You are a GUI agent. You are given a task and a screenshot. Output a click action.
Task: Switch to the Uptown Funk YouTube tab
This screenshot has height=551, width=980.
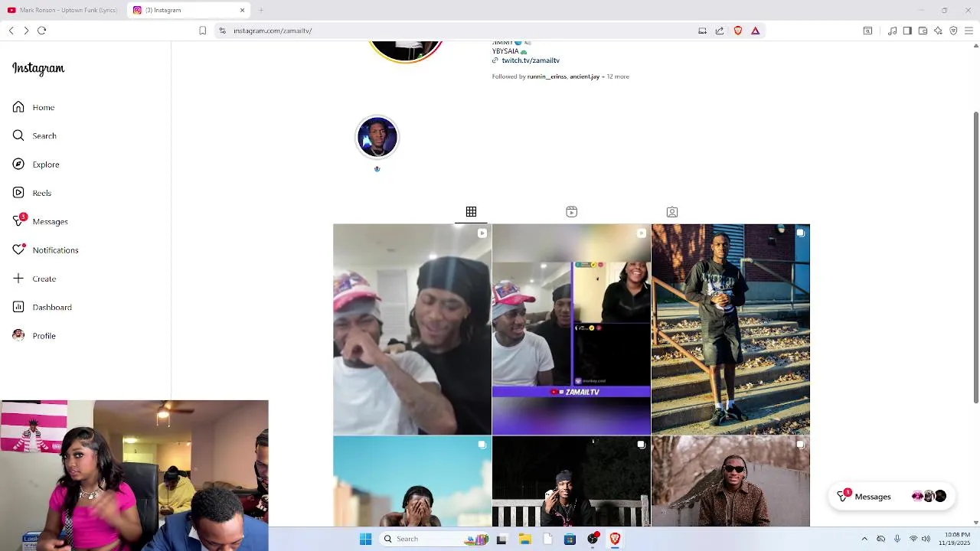62,10
